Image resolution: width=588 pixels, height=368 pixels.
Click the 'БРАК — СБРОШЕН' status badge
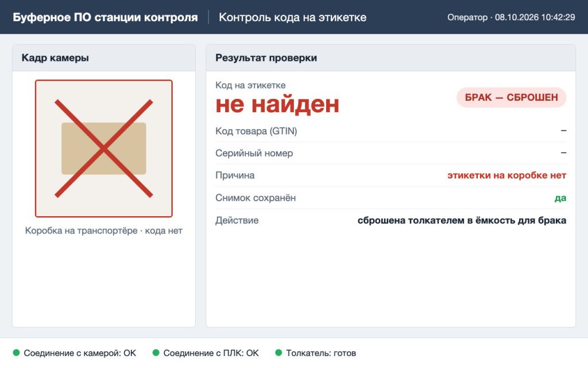point(511,97)
